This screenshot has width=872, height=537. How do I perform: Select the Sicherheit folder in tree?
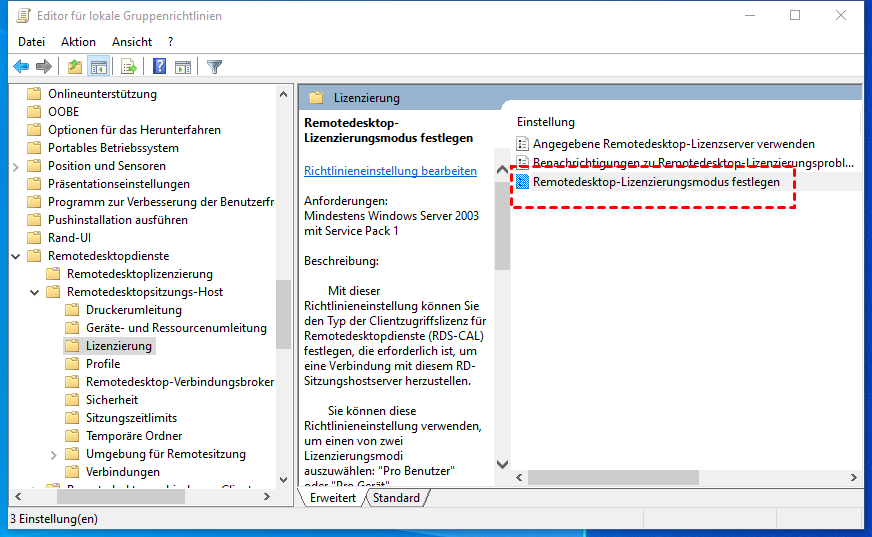coord(112,400)
